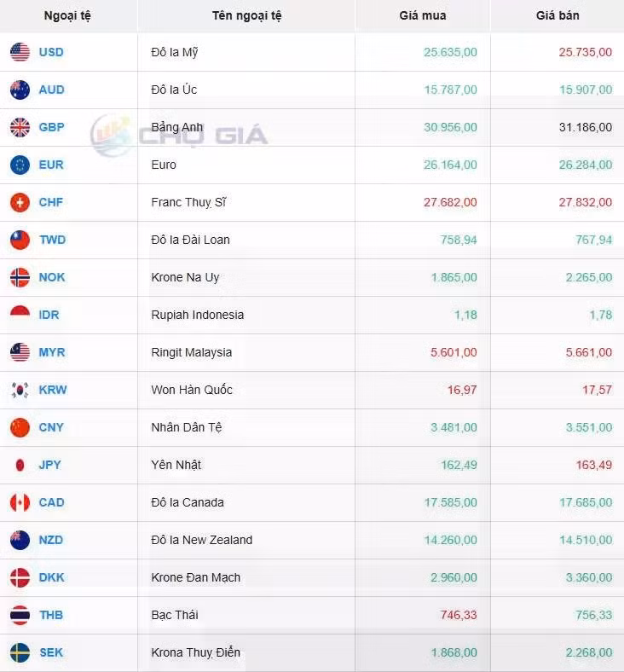Select the NOK currency code
624x672 pixels.
pos(52,277)
